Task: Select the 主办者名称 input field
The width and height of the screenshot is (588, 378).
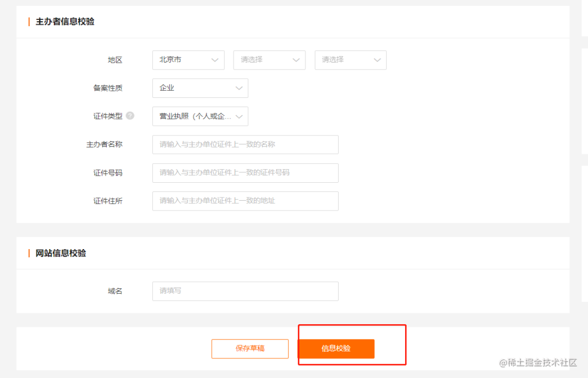Action: [x=245, y=144]
